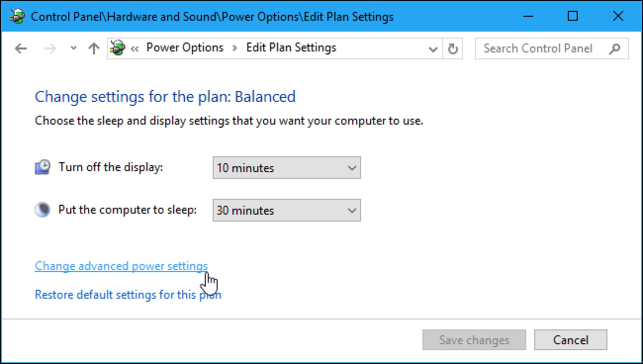Click the forward navigation arrow
Image resolution: width=643 pixels, height=364 pixels.
[50, 48]
